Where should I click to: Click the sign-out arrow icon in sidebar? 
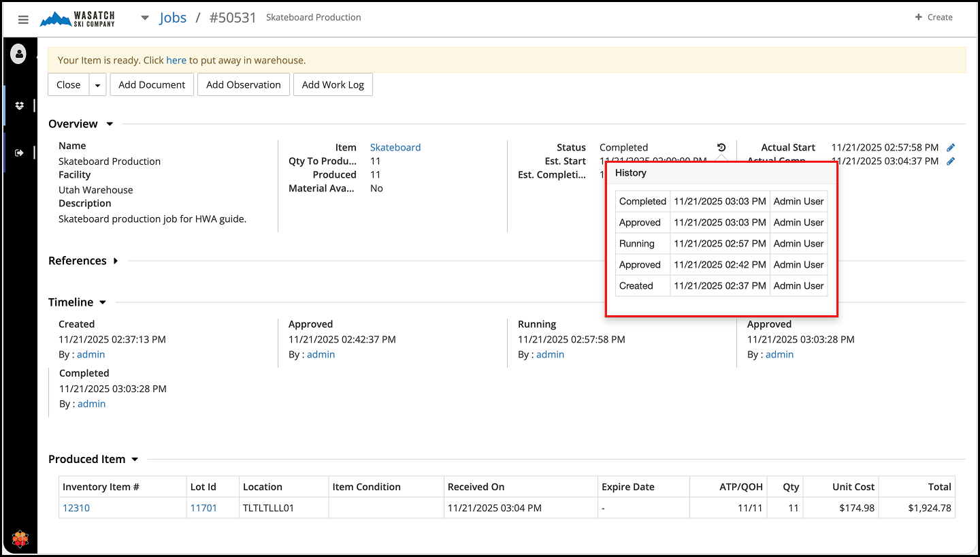(x=19, y=153)
